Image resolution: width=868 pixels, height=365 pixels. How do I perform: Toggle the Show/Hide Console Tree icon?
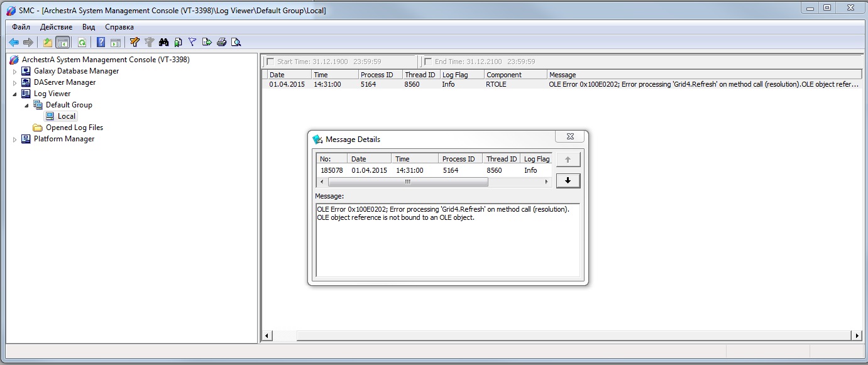pos(62,42)
